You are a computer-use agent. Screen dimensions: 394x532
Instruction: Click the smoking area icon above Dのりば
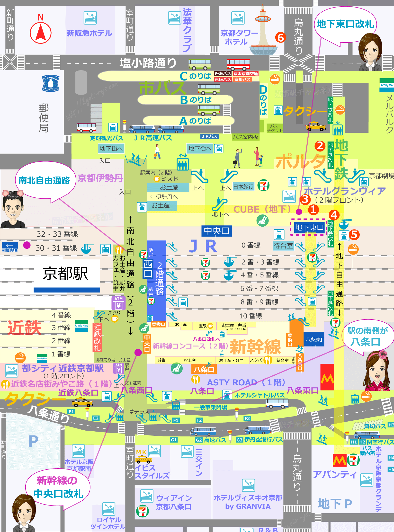[275, 79]
